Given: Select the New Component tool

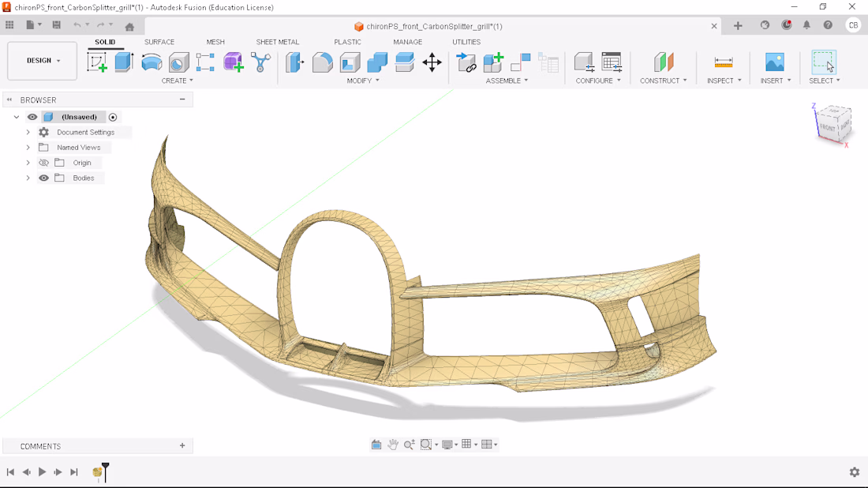Looking at the screenshot, I should [x=493, y=62].
